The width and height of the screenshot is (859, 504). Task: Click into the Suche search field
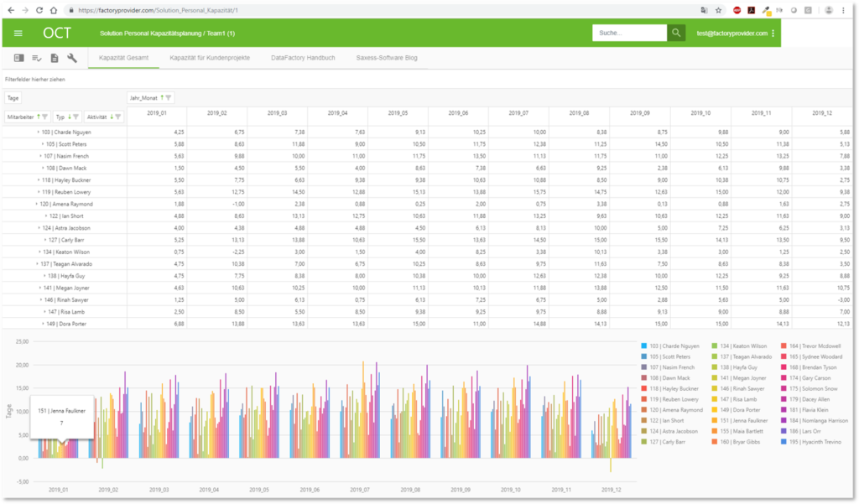pyautogui.click(x=629, y=33)
